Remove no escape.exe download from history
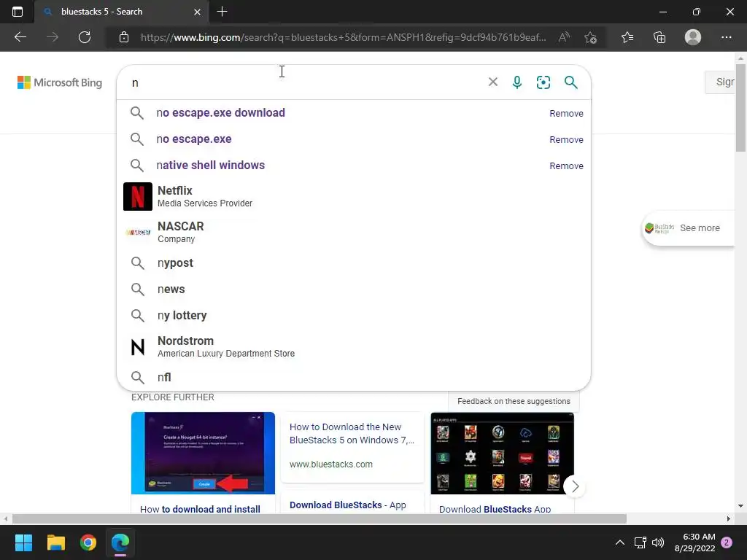 pyautogui.click(x=566, y=113)
